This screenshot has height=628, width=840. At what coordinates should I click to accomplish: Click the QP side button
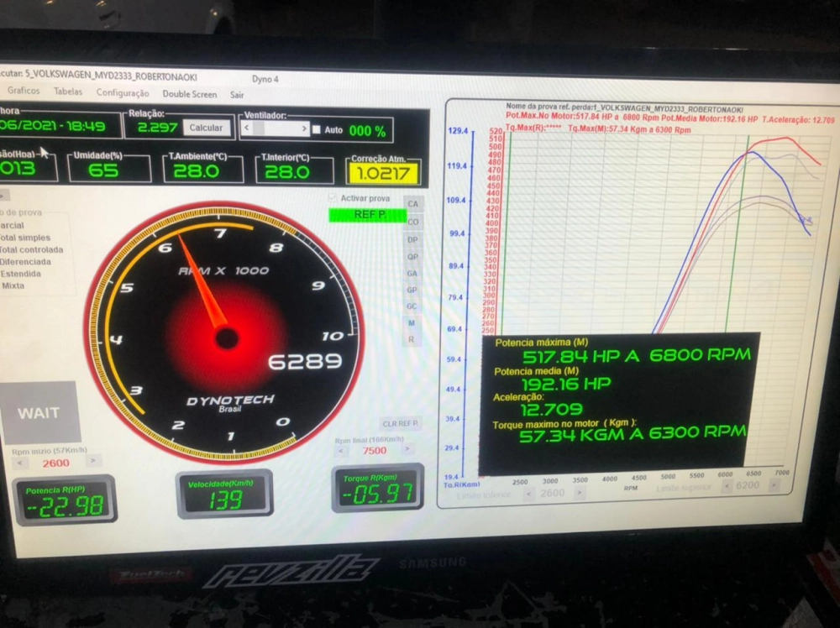point(412,257)
